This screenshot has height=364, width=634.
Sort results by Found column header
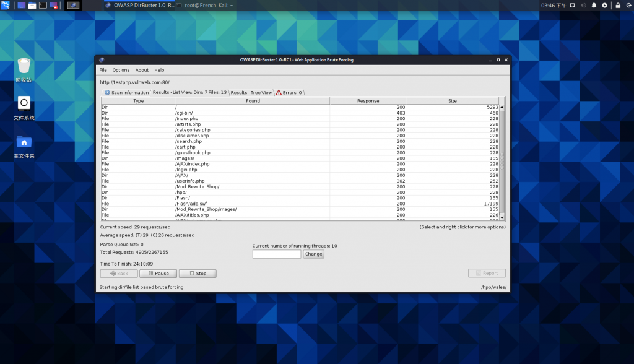253,101
